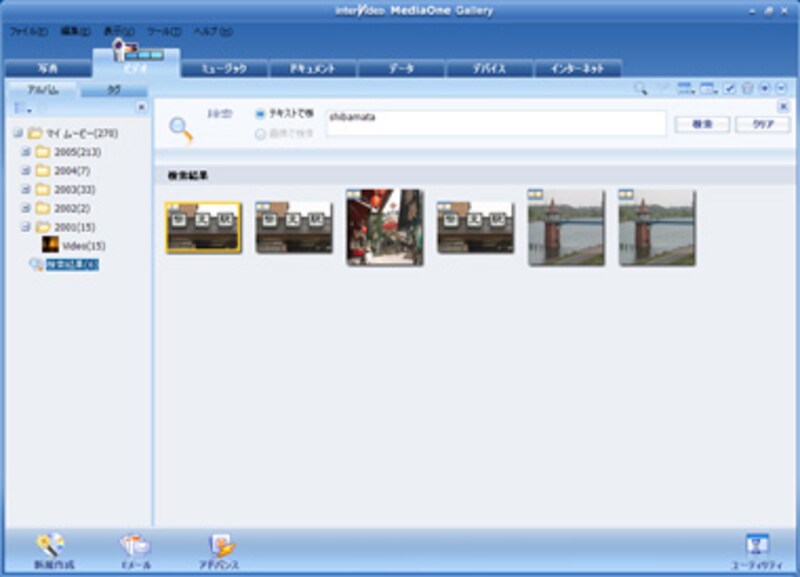Screen dimensions: 800x577
Task: Expand the 2003(33) folder node
Action: pyautogui.click(x=26, y=189)
